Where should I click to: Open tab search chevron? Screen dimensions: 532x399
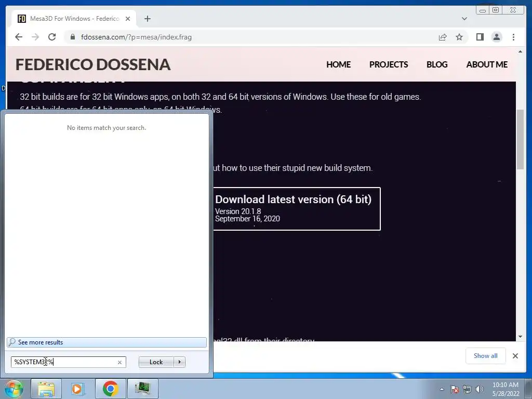tap(464, 19)
